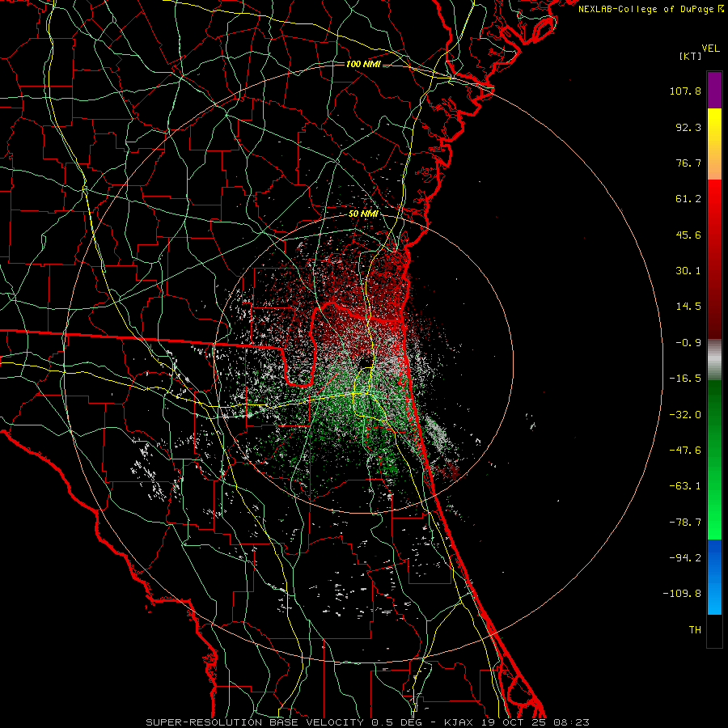This screenshot has height=728, width=728.
Task: Click the 107.8 velocity scale value
Action: point(685,91)
